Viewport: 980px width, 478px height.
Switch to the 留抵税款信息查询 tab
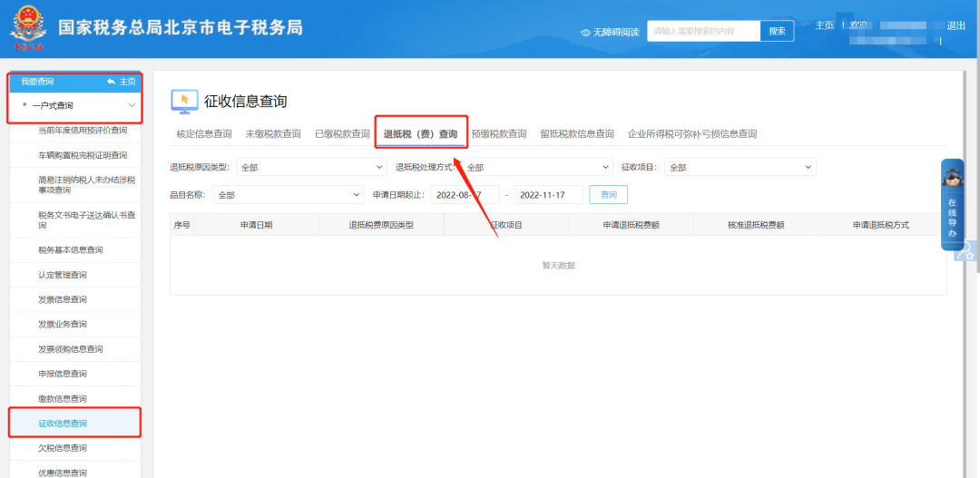click(577, 133)
